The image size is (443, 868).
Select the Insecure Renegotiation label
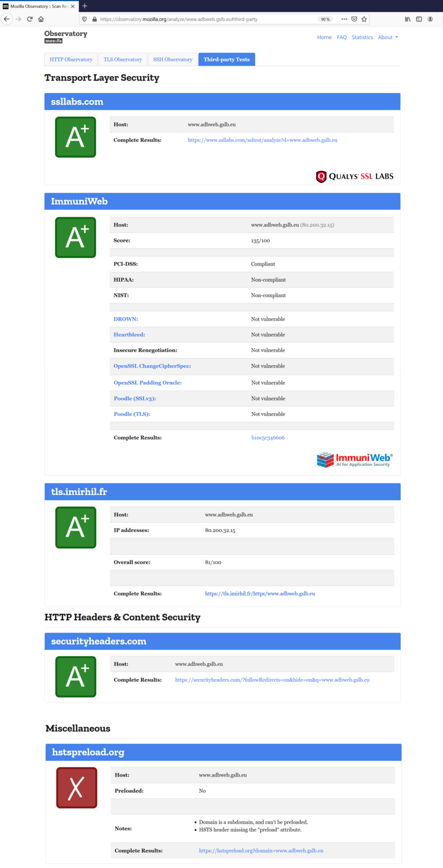(x=146, y=350)
